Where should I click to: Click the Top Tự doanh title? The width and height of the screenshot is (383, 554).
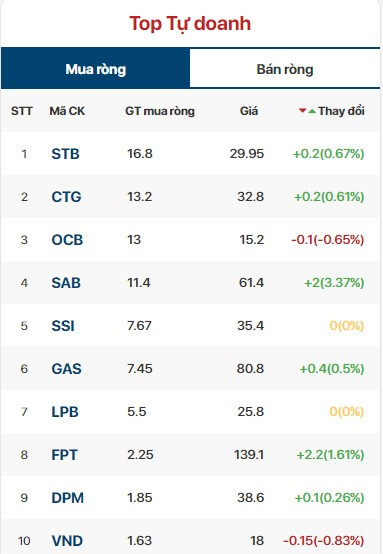190,24
